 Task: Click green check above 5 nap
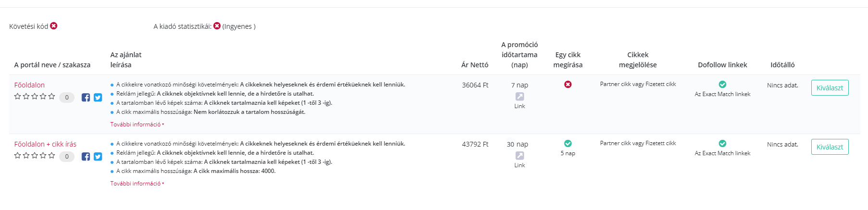(x=568, y=143)
